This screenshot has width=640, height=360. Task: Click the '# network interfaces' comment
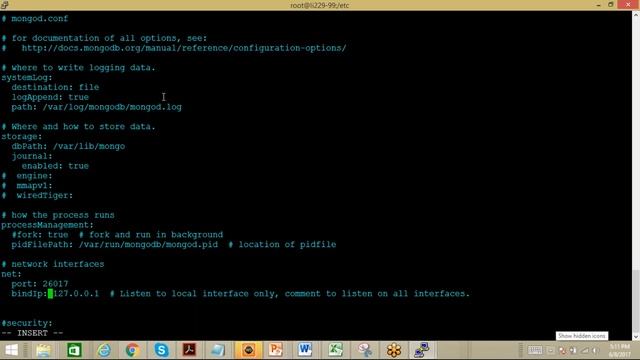tap(53, 264)
